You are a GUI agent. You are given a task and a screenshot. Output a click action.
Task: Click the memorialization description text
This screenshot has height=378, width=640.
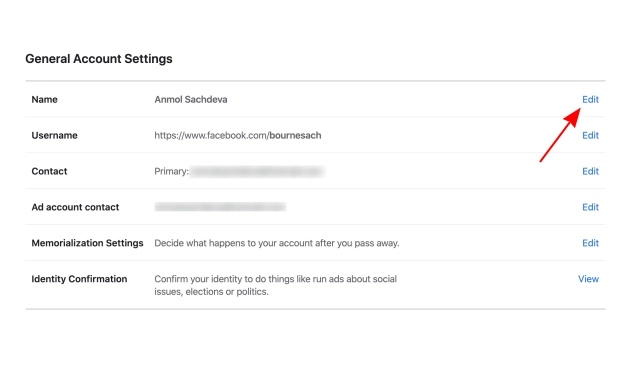point(277,243)
